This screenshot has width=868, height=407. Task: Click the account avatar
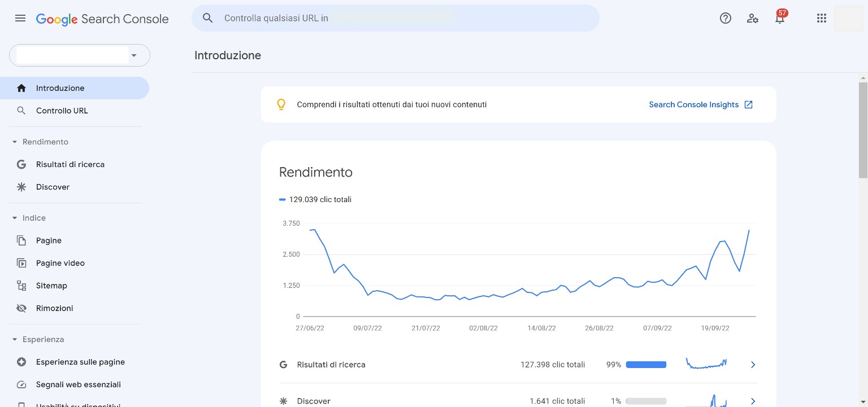click(848, 18)
